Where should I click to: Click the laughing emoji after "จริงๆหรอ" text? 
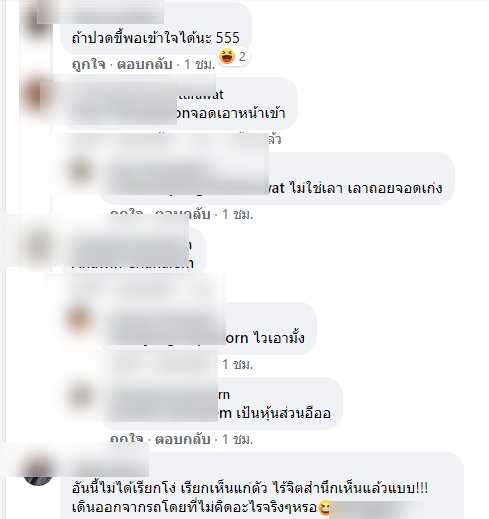coord(324,508)
